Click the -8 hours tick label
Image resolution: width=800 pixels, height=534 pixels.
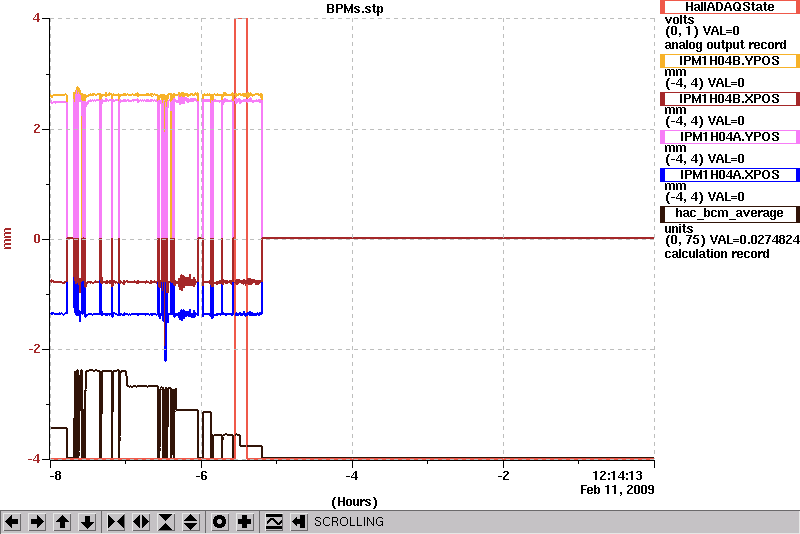click(55, 476)
